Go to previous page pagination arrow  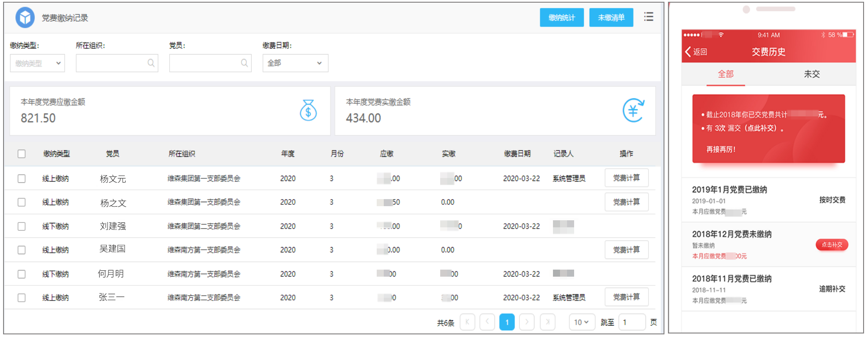point(487,322)
